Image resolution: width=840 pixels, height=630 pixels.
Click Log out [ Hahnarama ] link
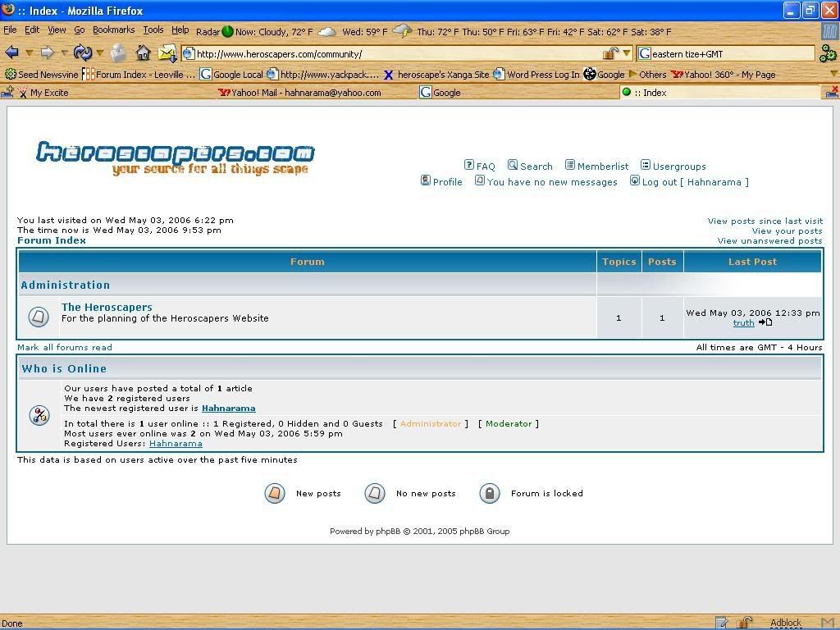pos(695,182)
